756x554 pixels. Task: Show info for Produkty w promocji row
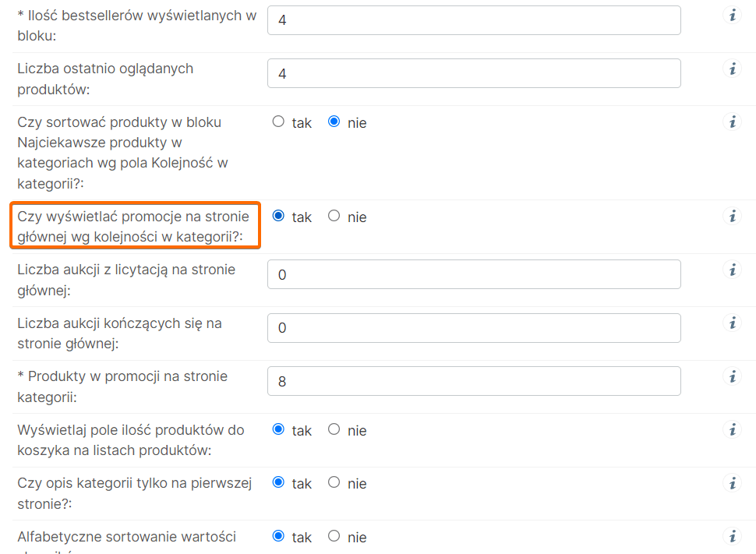(732, 377)
